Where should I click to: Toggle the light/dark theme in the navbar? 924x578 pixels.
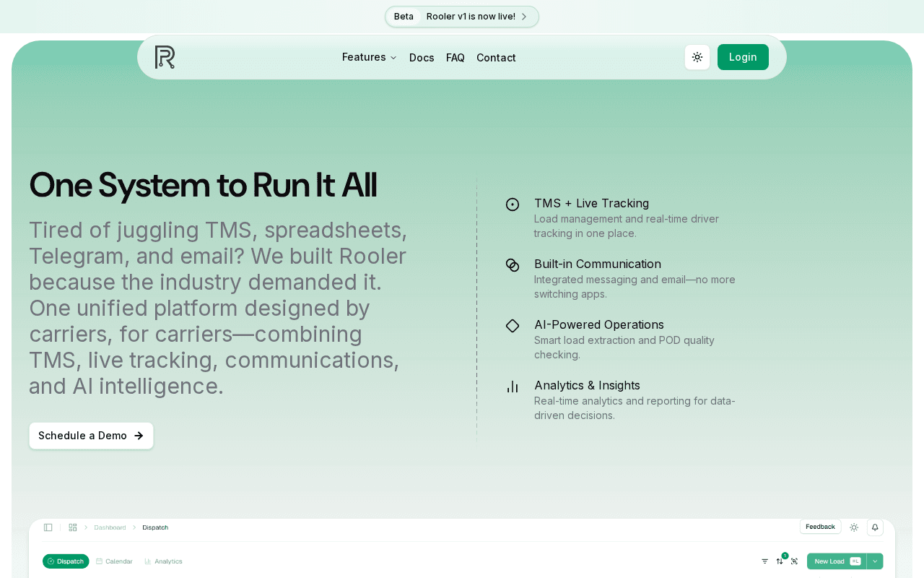(697, 57)
